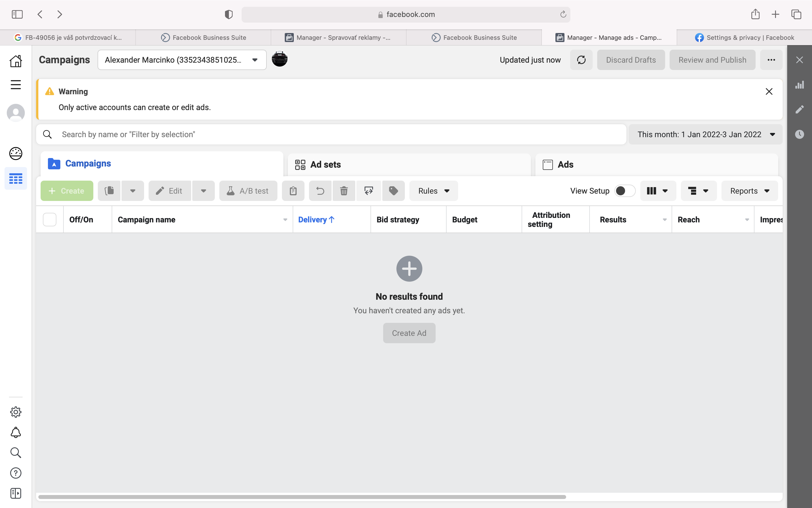Open the Breakdown dropdown
This screenshot has width=812, height=508.
click(699, 191)
